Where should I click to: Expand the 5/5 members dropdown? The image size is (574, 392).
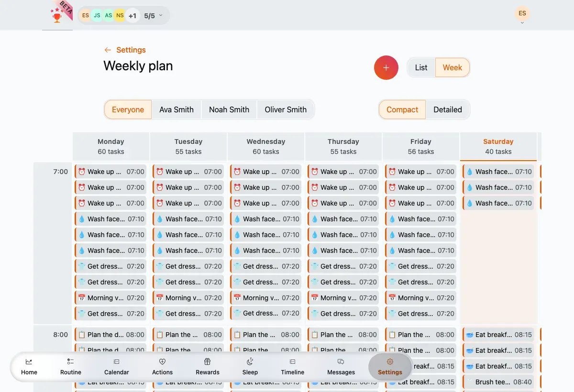[x=154, y=16]
